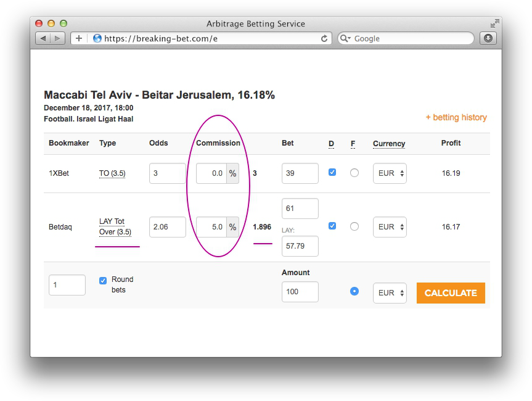Screen dimensions: 532x401
Task: Click the LAY amount field 57.79
Action: point(300,246)
